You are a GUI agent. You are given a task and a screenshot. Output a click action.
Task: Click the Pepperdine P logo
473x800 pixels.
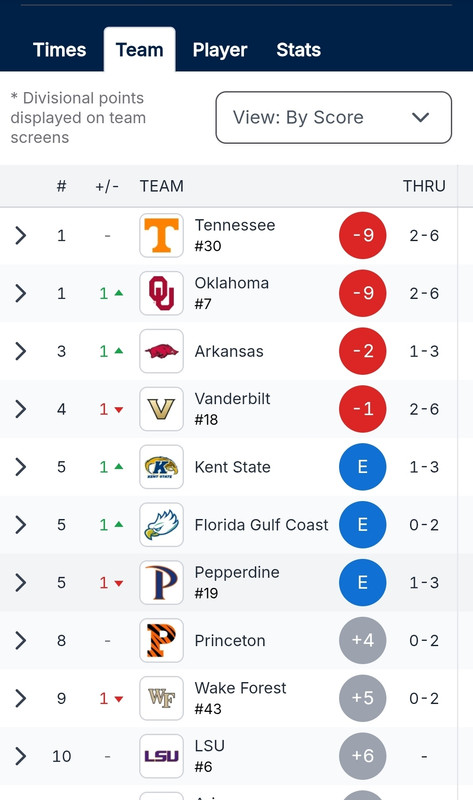pyautogui.click(x=161, y=582)
